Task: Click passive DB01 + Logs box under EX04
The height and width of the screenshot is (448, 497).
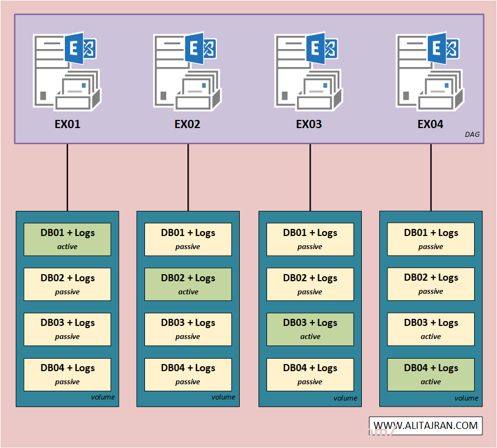Action: (x=431, y=239)
